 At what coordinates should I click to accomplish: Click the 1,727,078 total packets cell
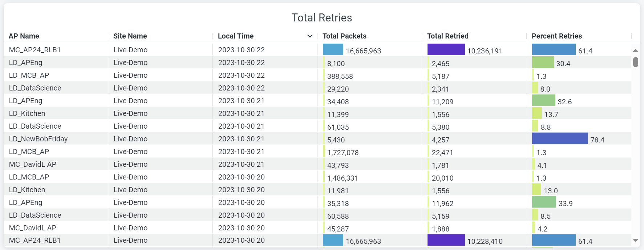343,153
